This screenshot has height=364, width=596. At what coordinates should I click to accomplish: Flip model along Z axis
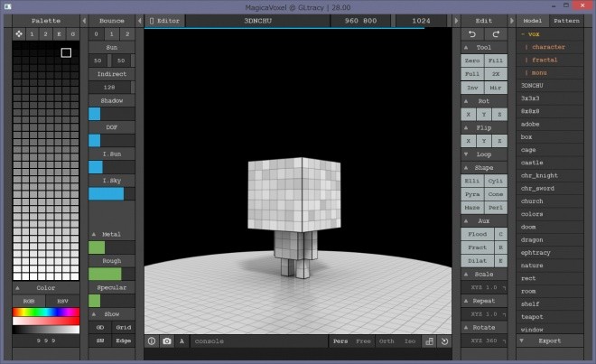499,141
